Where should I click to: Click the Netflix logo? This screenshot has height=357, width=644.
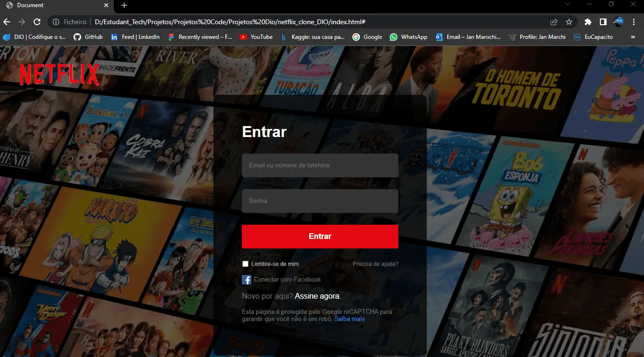point(59,75)
